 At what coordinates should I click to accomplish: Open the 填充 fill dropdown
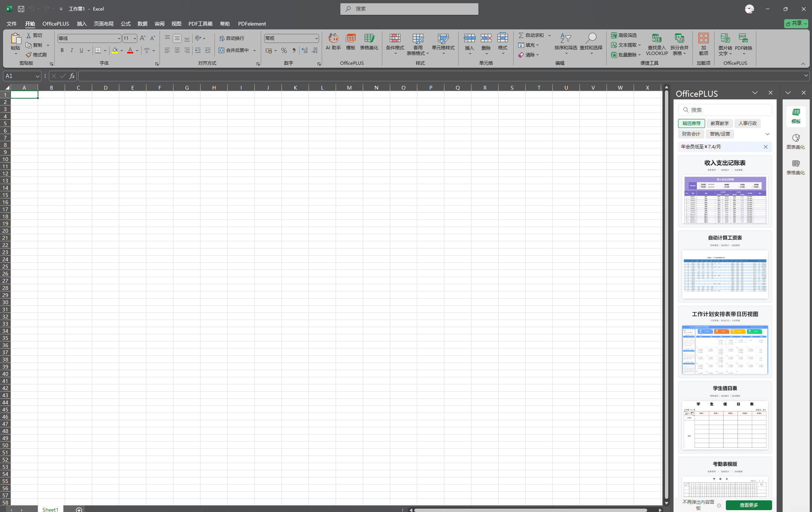[529, 45]
